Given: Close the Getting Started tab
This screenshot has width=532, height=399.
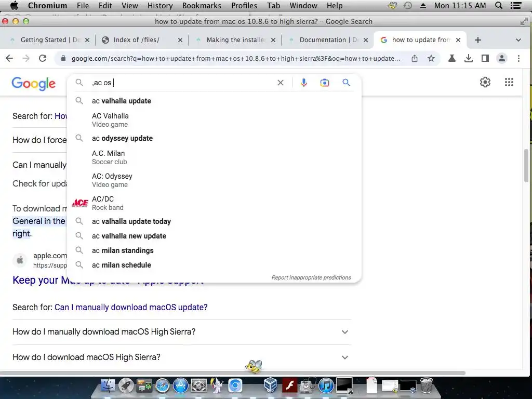Looking at the screenshot, I should (87, 40).
